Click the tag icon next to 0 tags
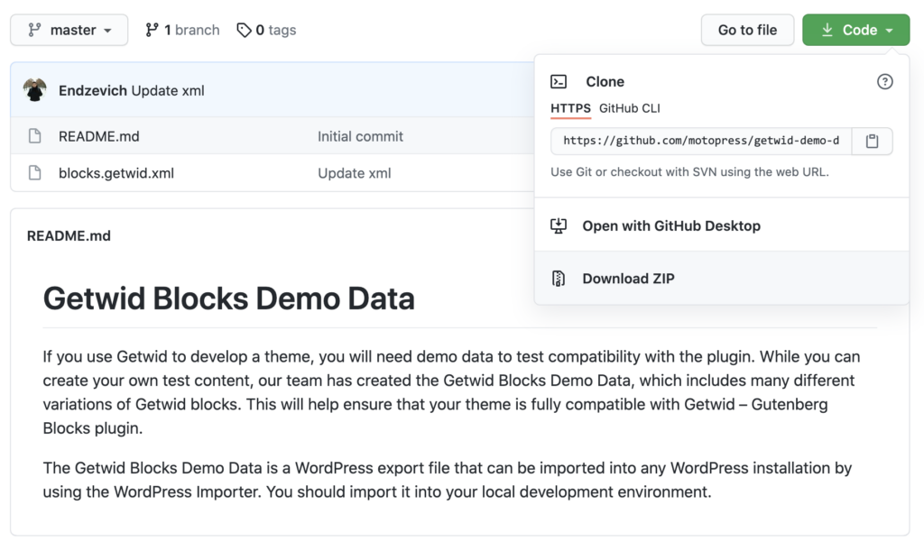The width and height of the screenshot is (924, 560). click(244, 30)
